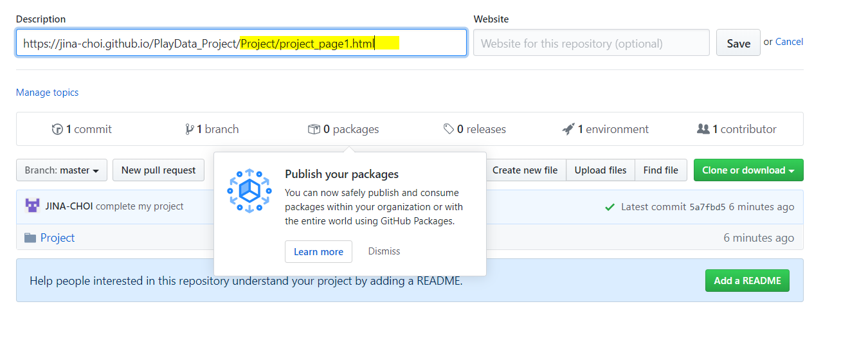Click the Website input field

(592, 43)
